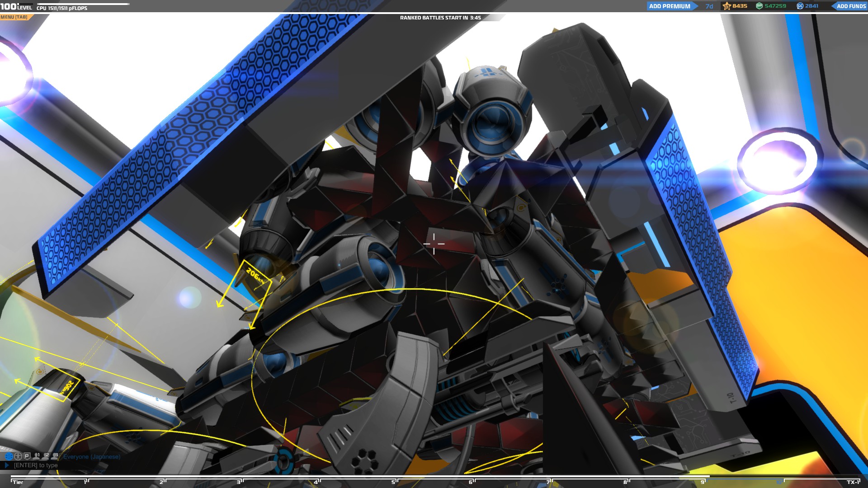Viewport: 868px width, 488px height.
Task: Click the premium '7d' remaining time
Action: tap(709, 6)
